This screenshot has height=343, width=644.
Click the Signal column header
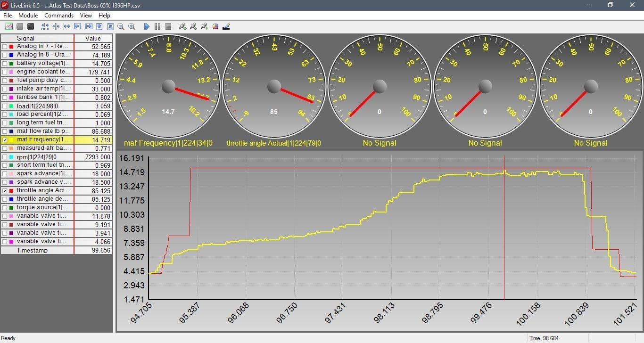37,38
